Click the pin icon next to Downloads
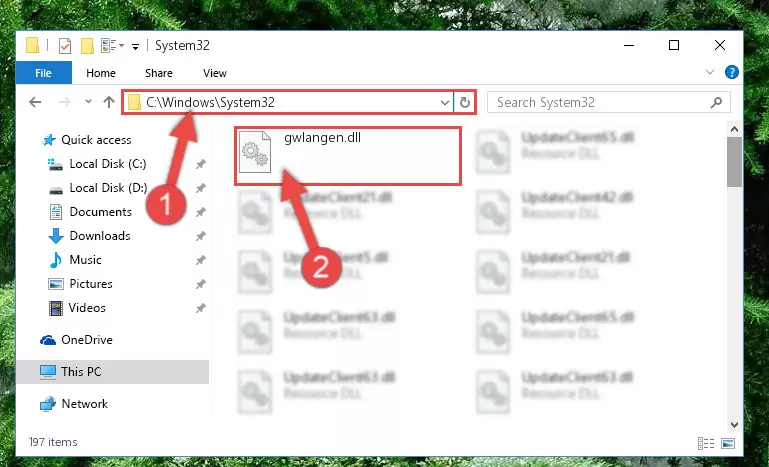The width and height of the screenshot is (769, 467). pos(201,236)
